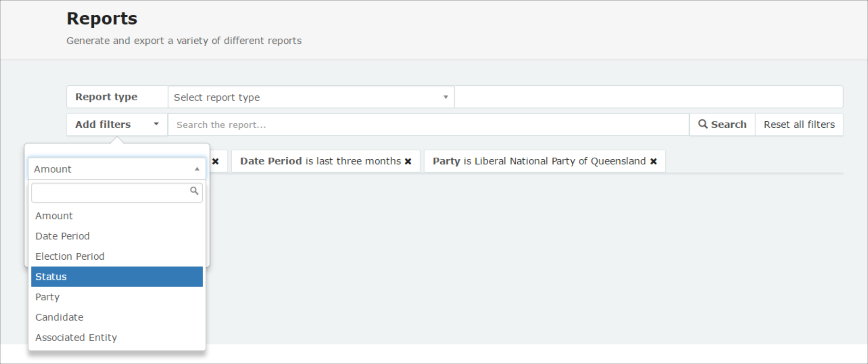The width and height of the screenshot is (868, 364).
Task: Choose the highlighted Status option
Action: (x=117, y=277)
